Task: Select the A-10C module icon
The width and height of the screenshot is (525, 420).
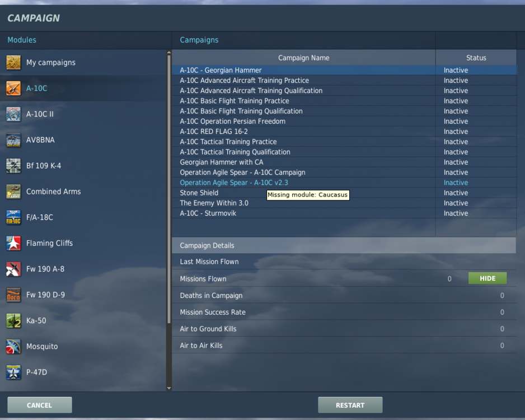Action: pos(13,88)
